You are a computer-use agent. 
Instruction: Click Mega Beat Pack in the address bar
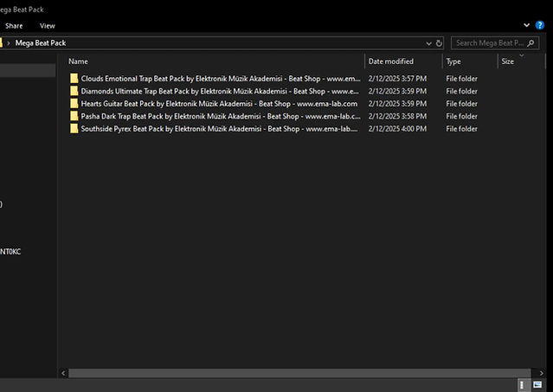point(41,43)
